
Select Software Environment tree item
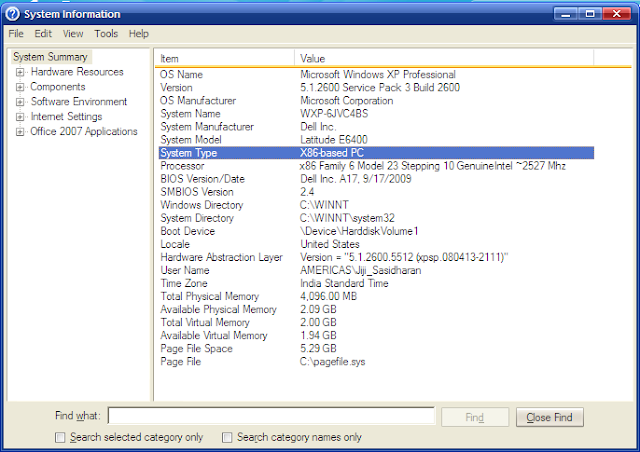click(79, 102)
